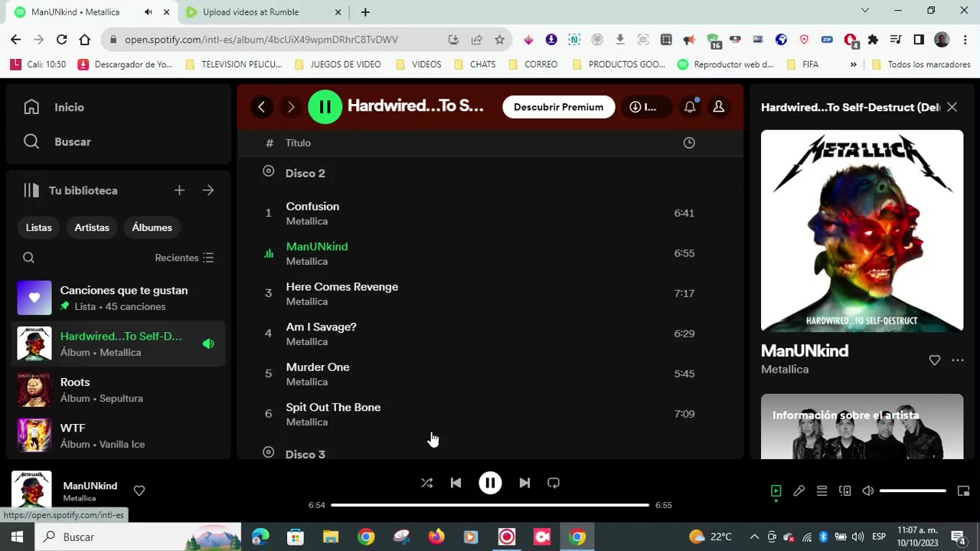The image size is (980, 551).
Task: Expand library with arrow icon
Action: tap(208, 191)
